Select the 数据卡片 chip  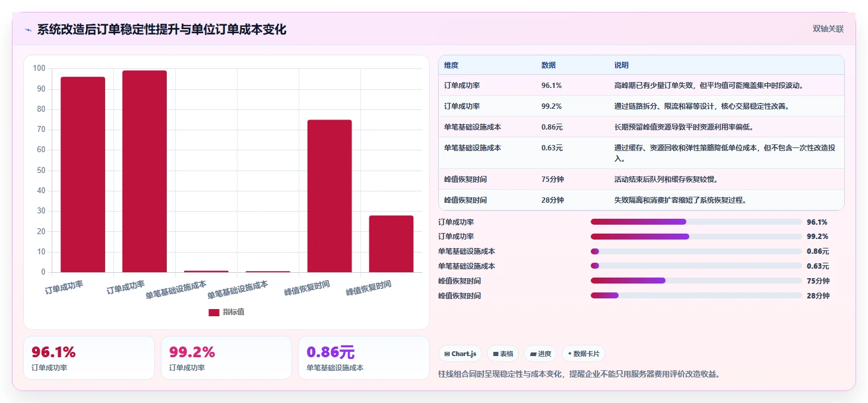pyautogui.click(x=584, y=354)
